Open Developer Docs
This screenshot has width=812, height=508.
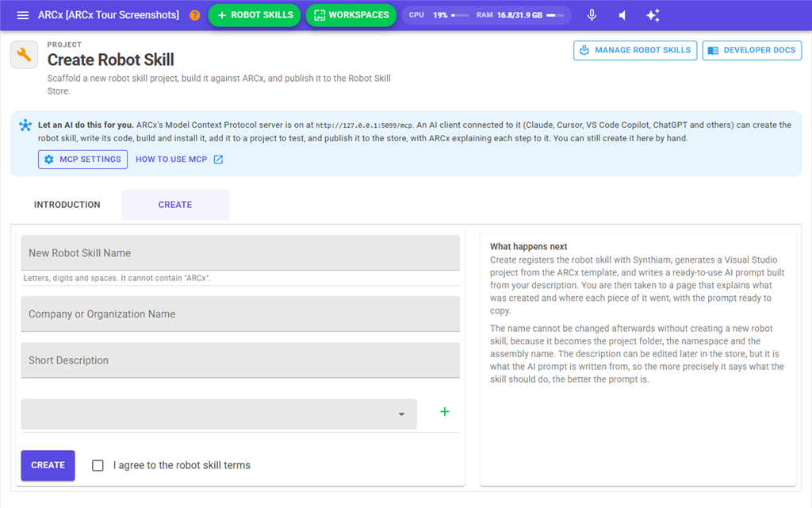pyautogui.click(x=752, y=50)
